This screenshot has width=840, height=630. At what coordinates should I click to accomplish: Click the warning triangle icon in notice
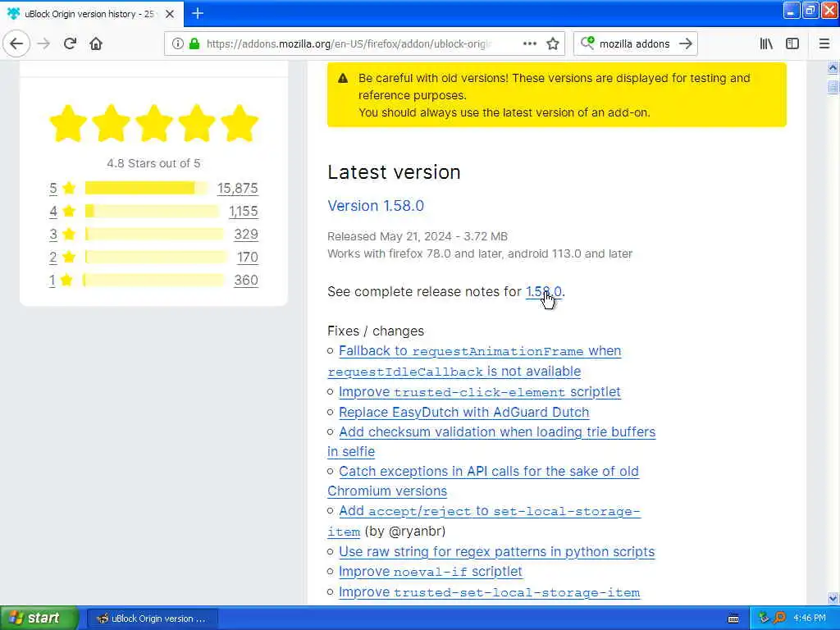coord(343,78)
